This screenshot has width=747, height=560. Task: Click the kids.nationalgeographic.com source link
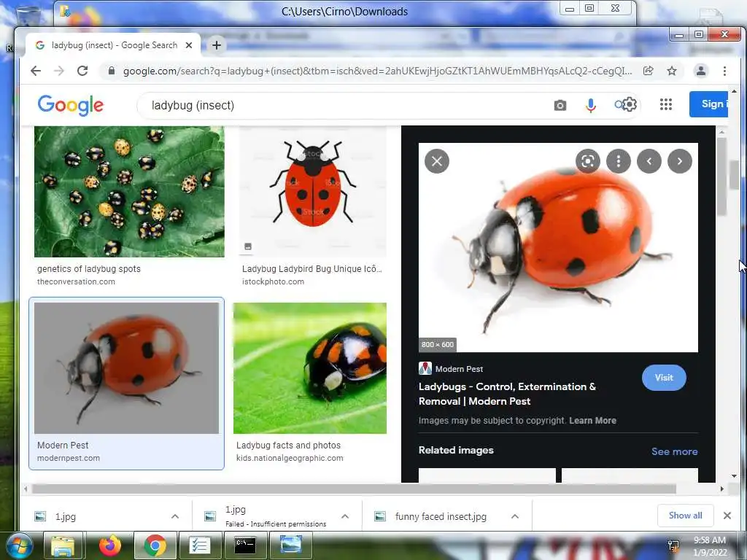point(290,458)
